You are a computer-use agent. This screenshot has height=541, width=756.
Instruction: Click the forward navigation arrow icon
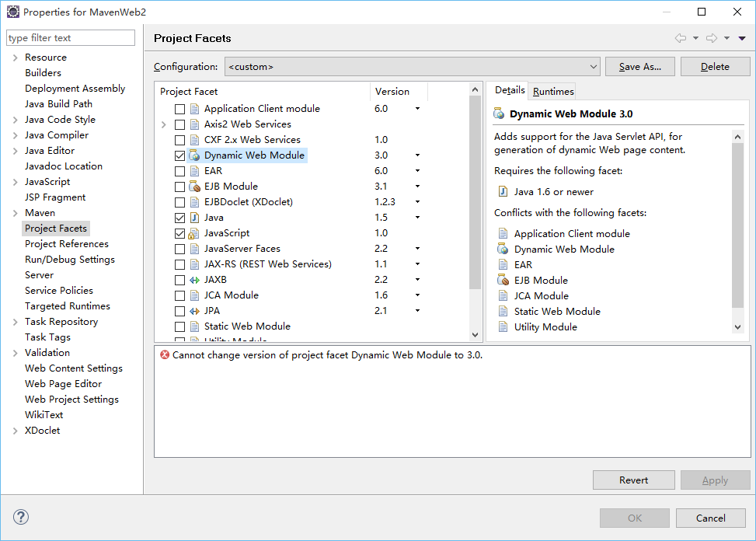pyautogui.click(x=711, y=38)
